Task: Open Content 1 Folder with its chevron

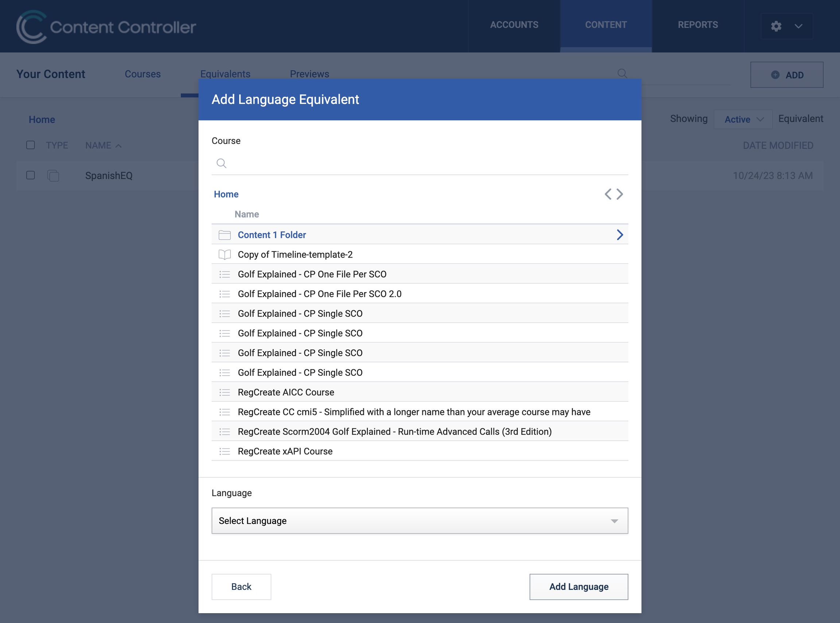Action: pyautogui.click(x=620, y=235)
